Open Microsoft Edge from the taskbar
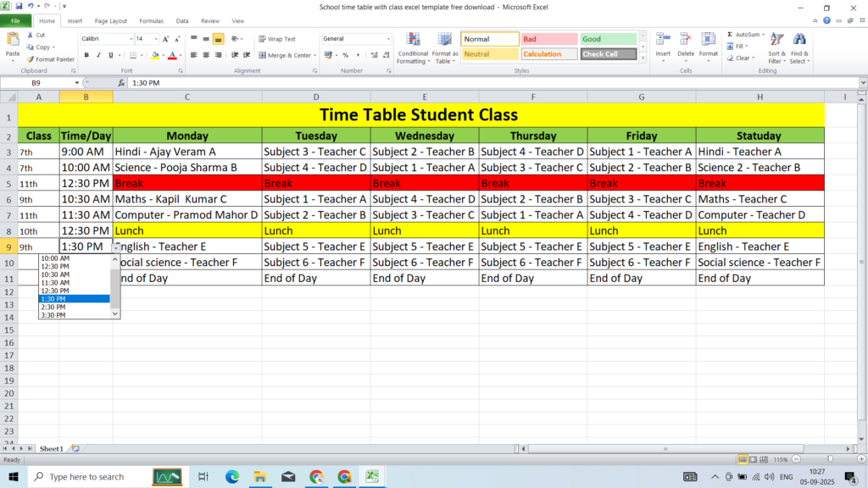 click(231, 477)
